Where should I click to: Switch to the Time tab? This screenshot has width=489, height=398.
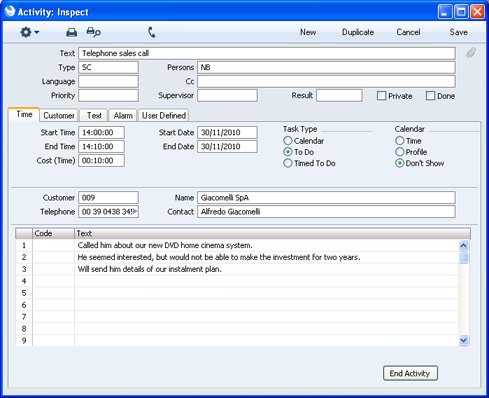click(24, 114)
